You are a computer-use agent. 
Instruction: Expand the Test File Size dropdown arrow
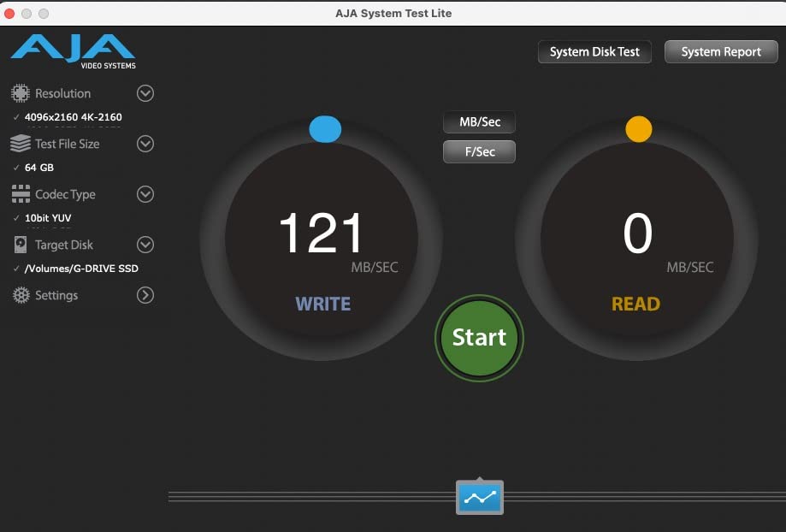point(145,144)
